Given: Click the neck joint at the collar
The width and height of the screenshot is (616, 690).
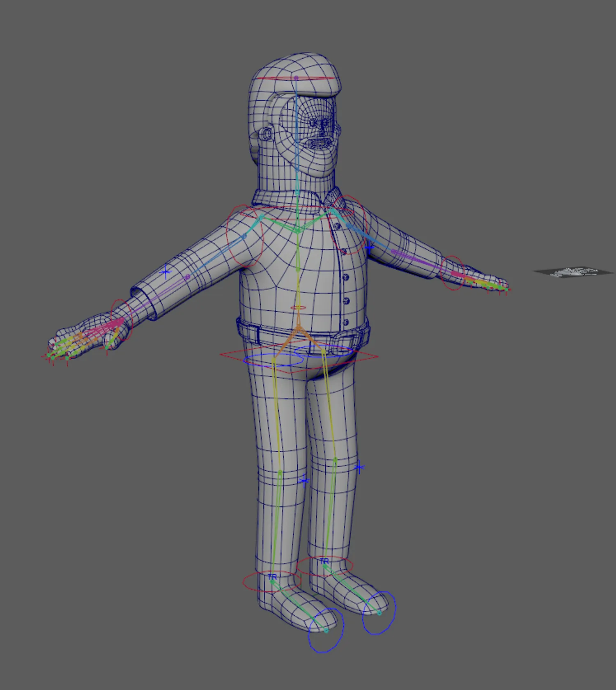Looking at the screenshot, I should pos(297,192).
